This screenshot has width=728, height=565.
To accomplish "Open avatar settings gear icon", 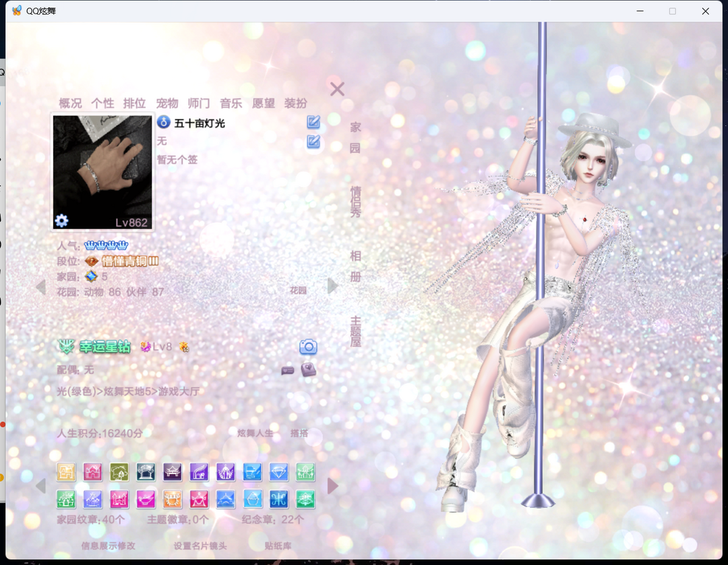I will pyautogui.click(x=61, y=220).
